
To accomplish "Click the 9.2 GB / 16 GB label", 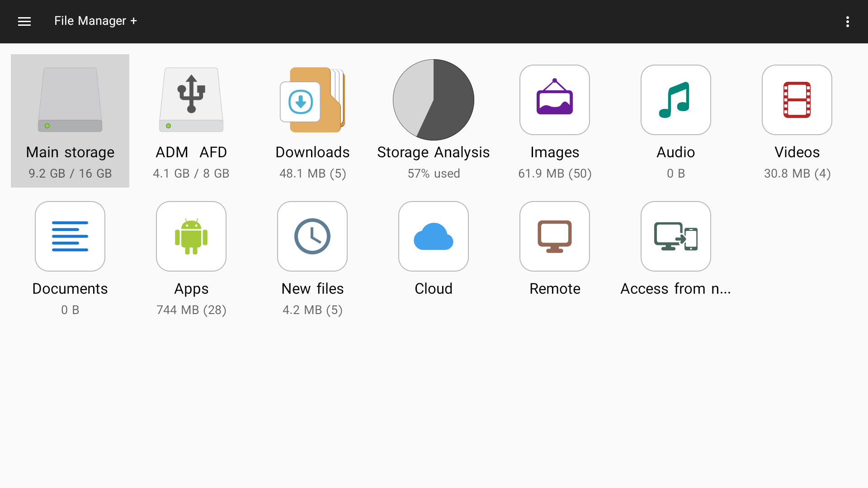I will (70, 173).
